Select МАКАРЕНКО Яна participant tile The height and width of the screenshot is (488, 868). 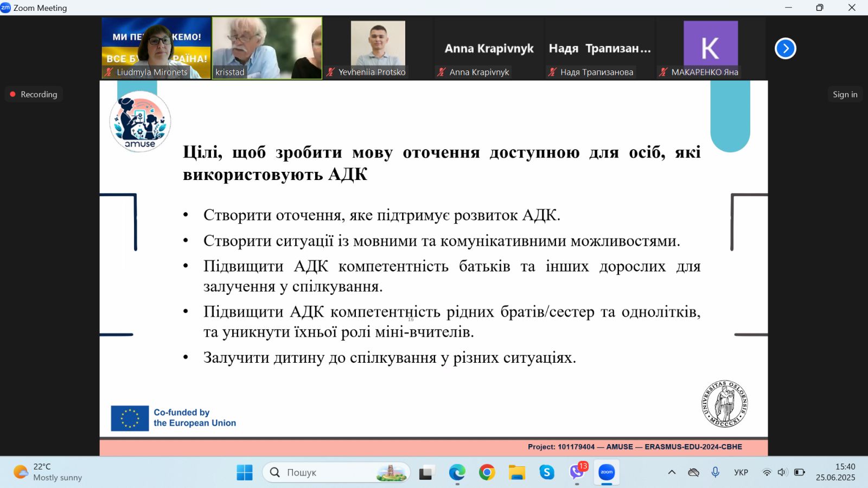click(x=711, y=48)
